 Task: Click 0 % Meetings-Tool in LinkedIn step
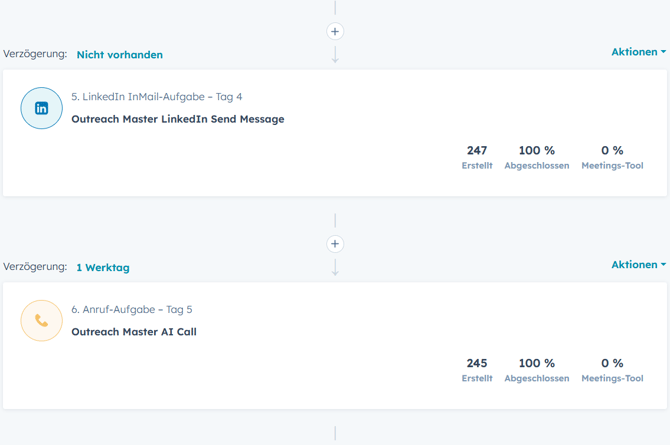coord(612,157)
